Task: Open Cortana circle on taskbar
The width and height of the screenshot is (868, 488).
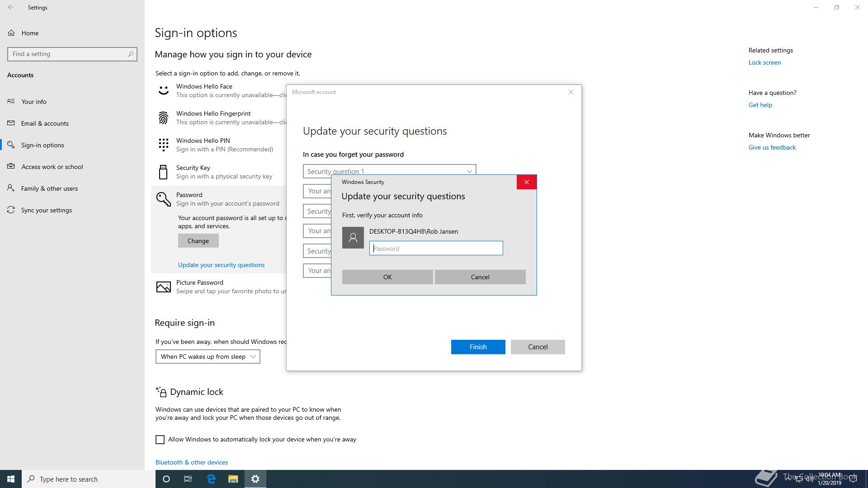Action: (166, 479)
